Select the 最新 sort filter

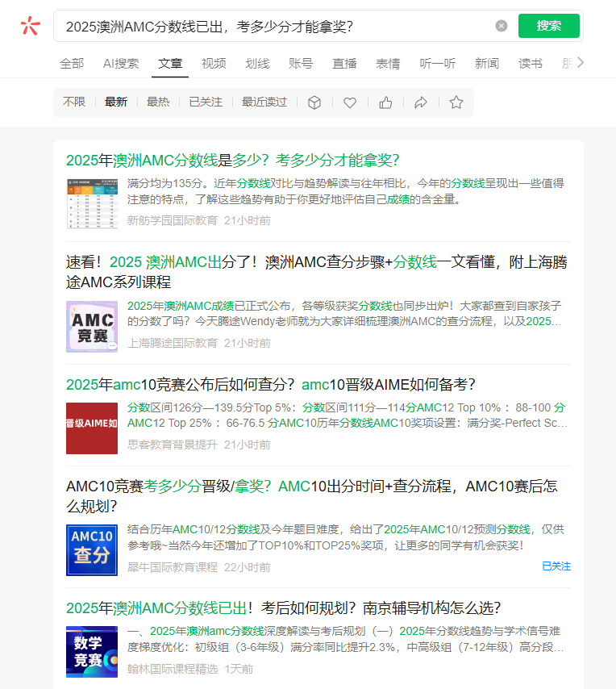pos(116,102)
